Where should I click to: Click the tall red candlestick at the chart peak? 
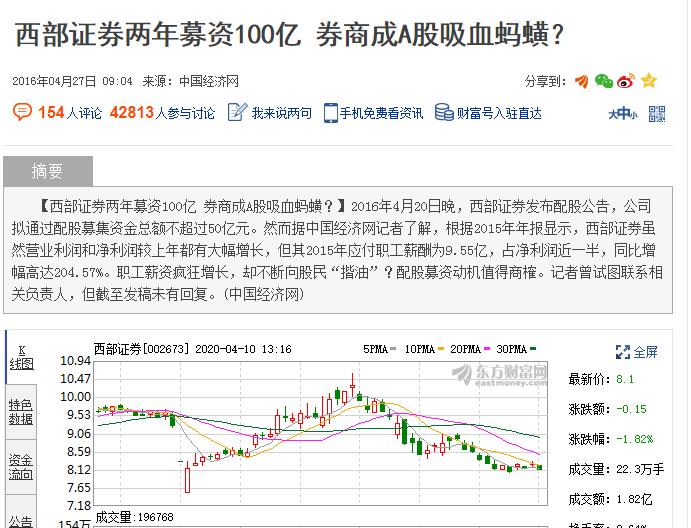[x=353, y=386]
